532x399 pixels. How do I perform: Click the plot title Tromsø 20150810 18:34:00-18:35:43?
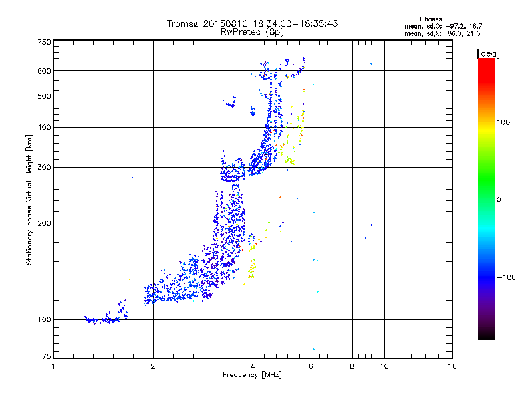[252, 23]
